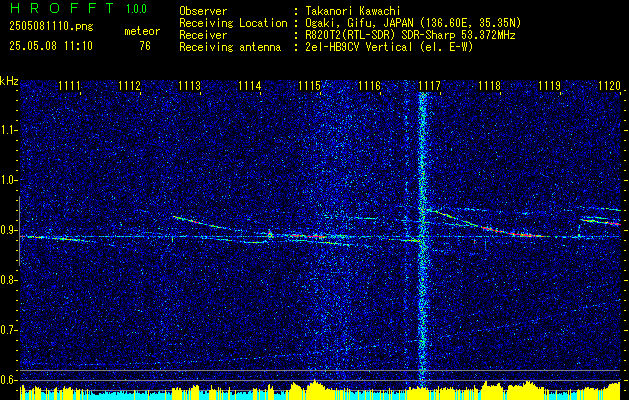
Task: Click the 2el-HB9CV Vertical antenna text
Action: point(389,47)
